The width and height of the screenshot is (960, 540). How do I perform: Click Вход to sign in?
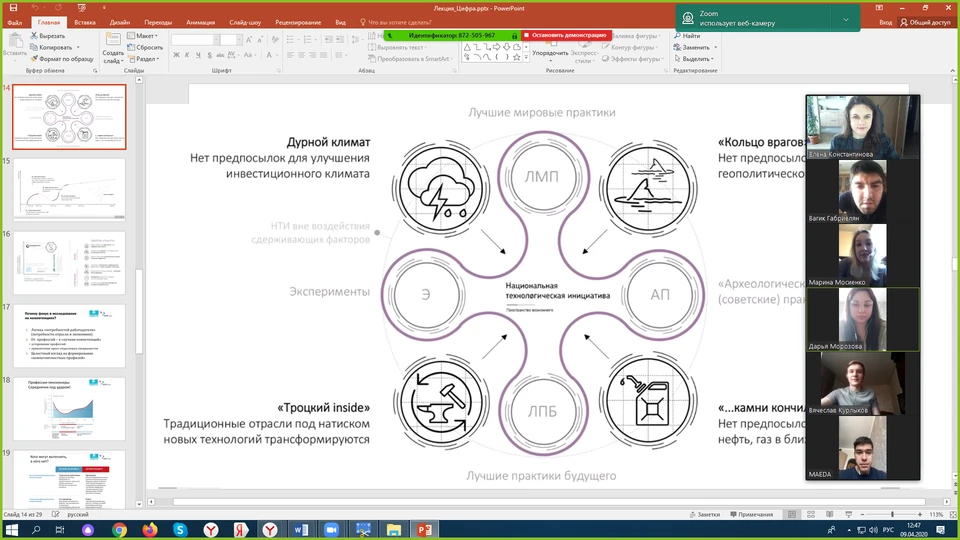[x=885, y=22]
